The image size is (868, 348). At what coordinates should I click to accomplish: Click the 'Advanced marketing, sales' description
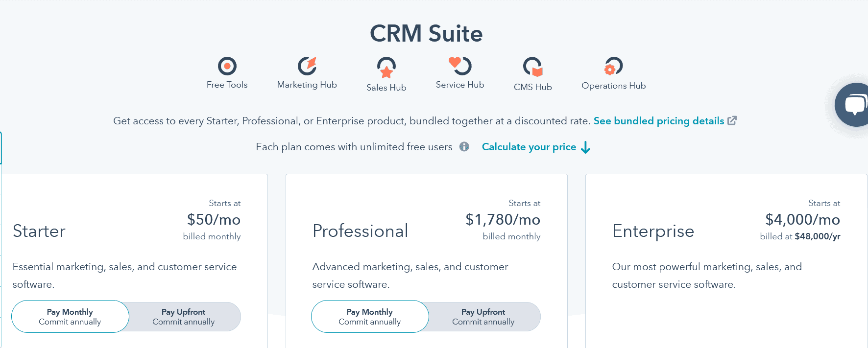click(410, 276)
